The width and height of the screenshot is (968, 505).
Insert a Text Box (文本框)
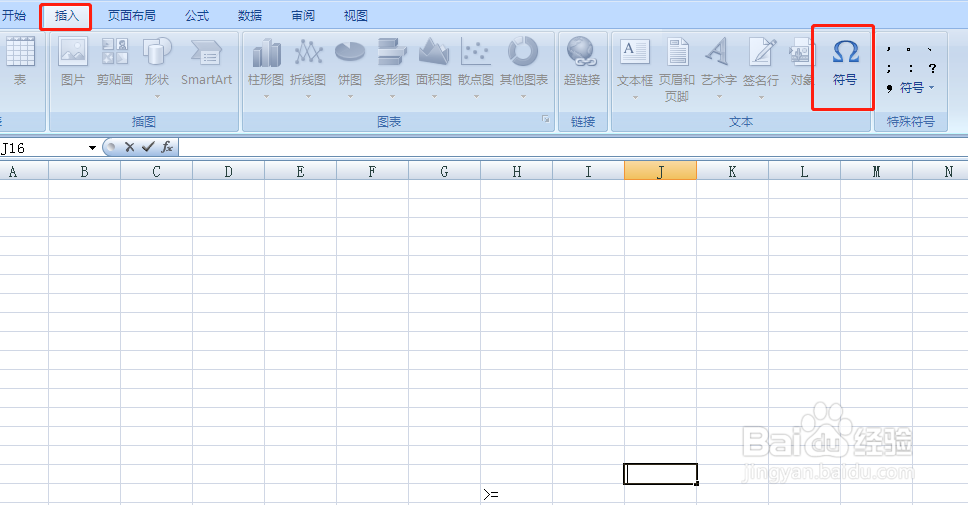(x=635, y=62)
